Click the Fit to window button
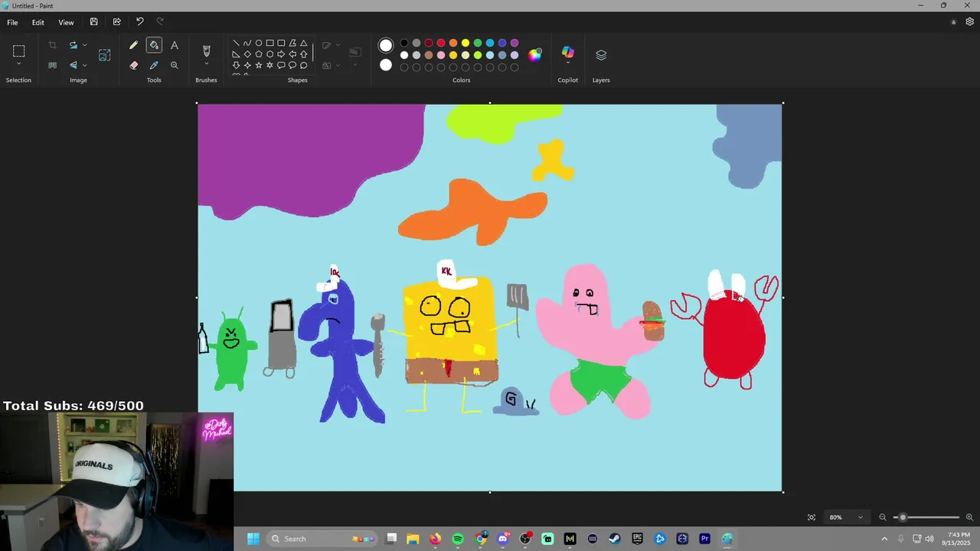 coord(812,517)
